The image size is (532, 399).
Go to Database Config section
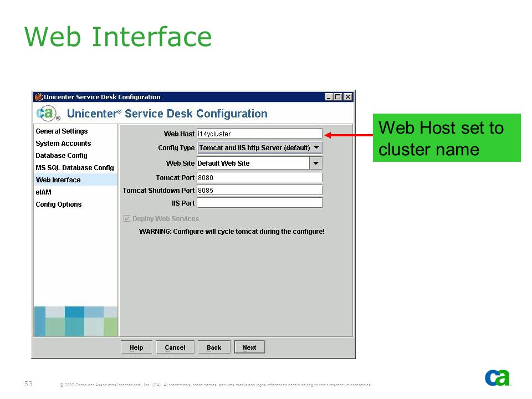click(62, 156)
